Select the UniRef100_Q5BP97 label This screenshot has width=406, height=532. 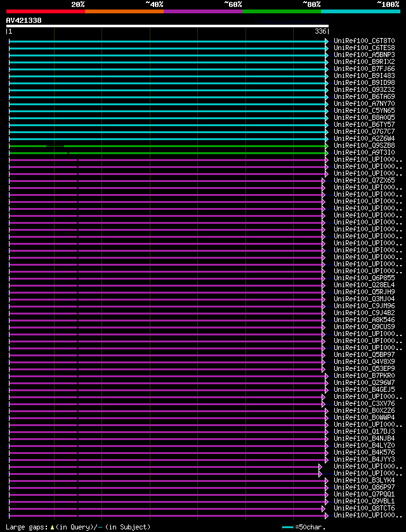coord(364,354)
